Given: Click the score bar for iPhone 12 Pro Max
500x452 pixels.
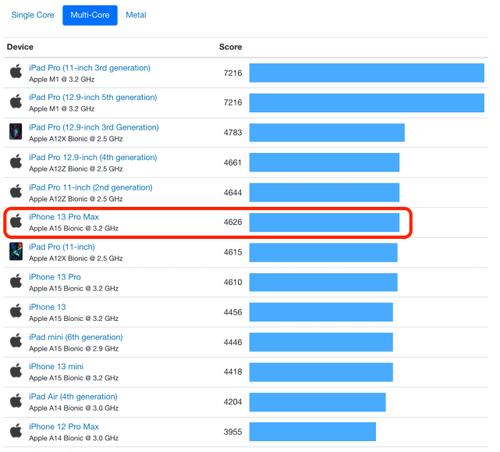Looking at the screenshot, I should 313,432.
